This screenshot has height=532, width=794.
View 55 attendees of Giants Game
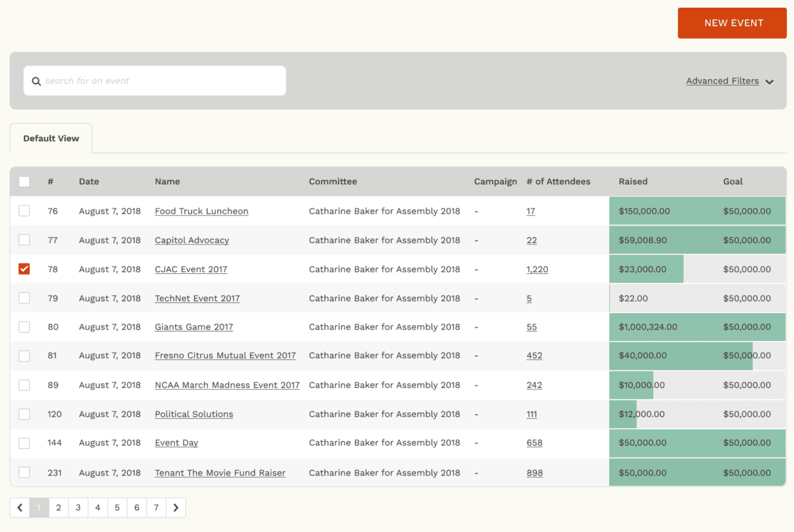[x=532, y=327]
